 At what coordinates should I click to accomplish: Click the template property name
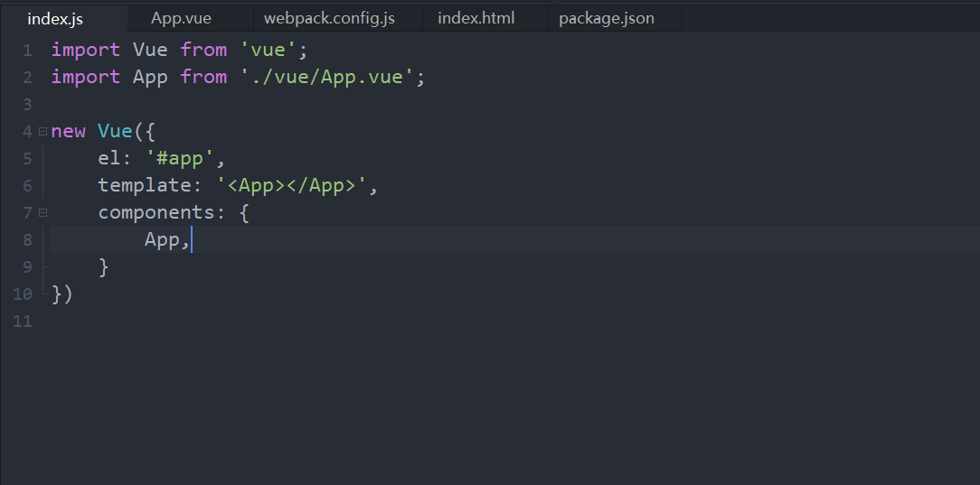[x=145, y=185]
